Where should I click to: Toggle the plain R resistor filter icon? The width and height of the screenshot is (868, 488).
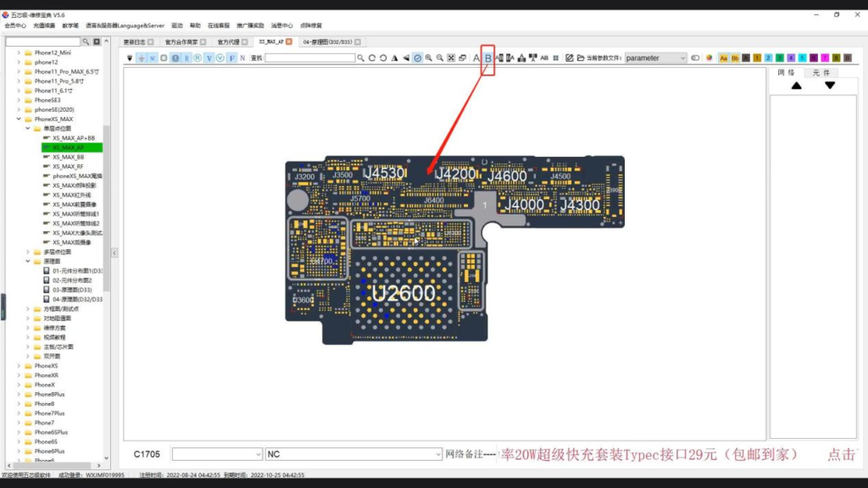click(186, 58)
